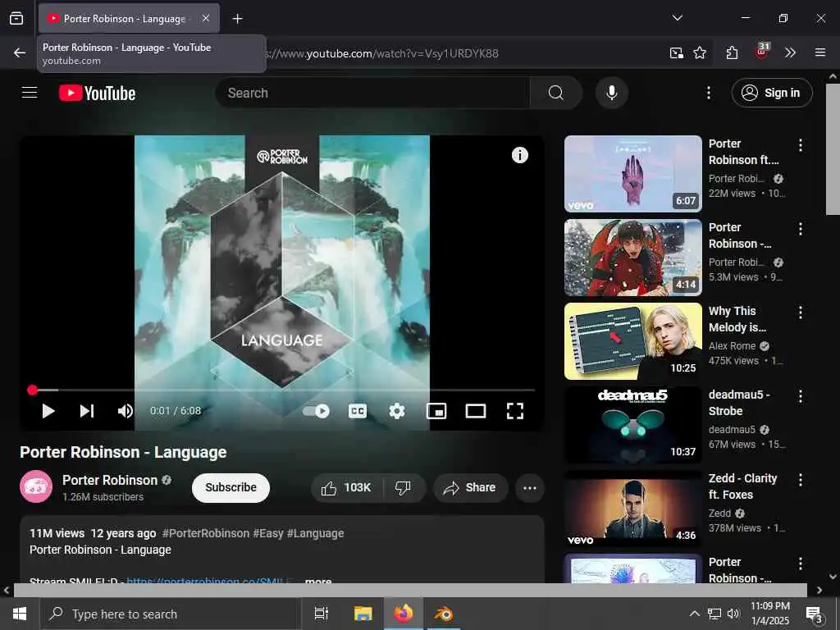Open Why This Melody is video thumbnail
Image resolution: width=840 pixels, height=630 pixels.
[632, 341]
